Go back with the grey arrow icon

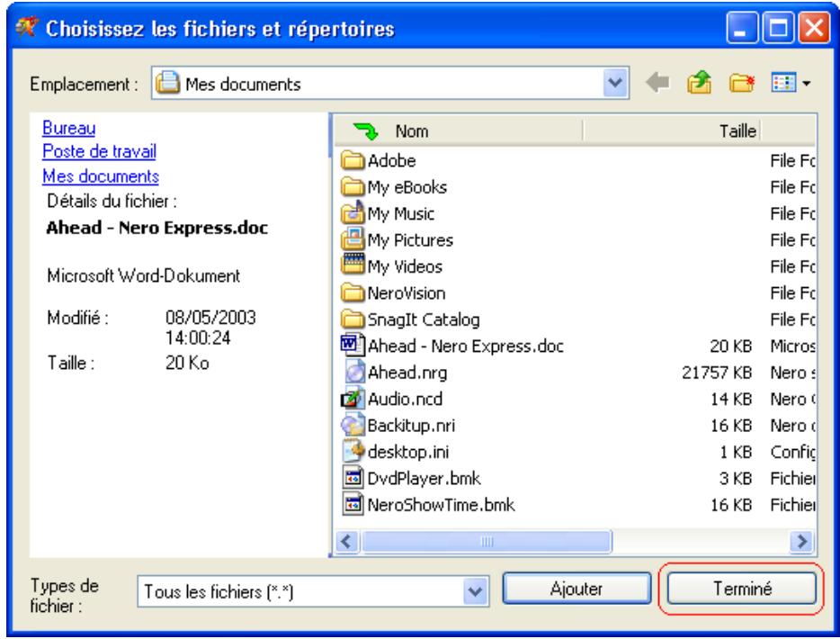(x=657, y=83)
